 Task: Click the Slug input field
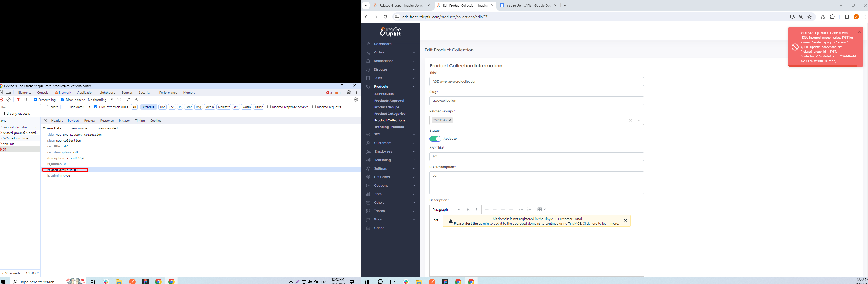(x=536, y=101)
